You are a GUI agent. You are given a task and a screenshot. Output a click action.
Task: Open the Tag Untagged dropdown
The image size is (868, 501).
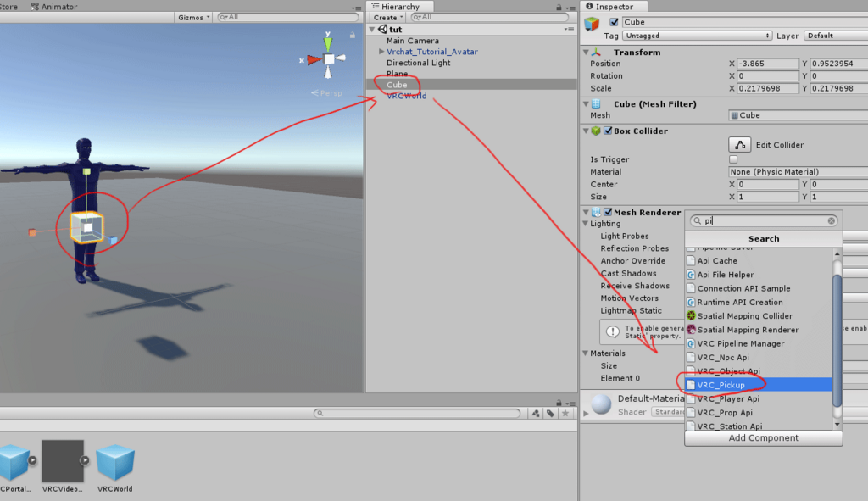click(697, 36)
